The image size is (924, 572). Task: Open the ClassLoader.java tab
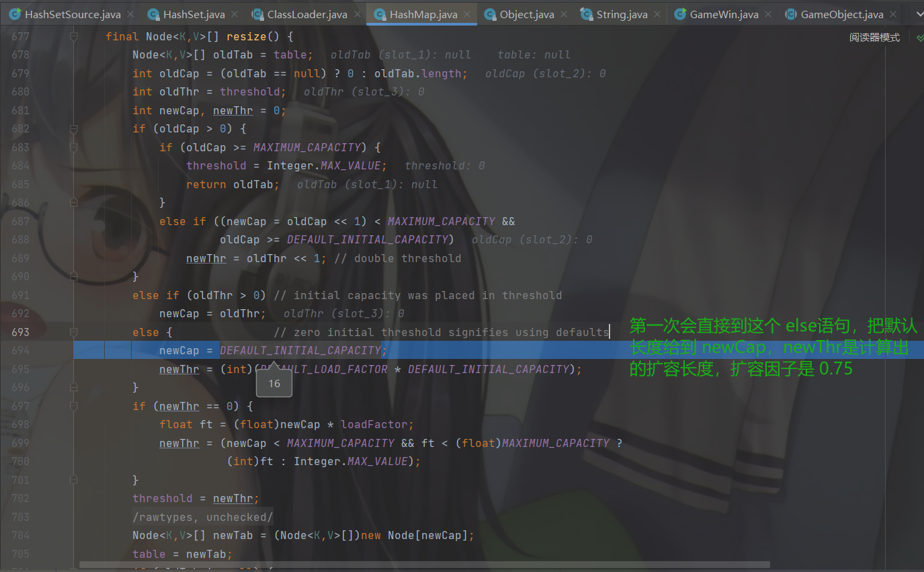coord(307,14)
